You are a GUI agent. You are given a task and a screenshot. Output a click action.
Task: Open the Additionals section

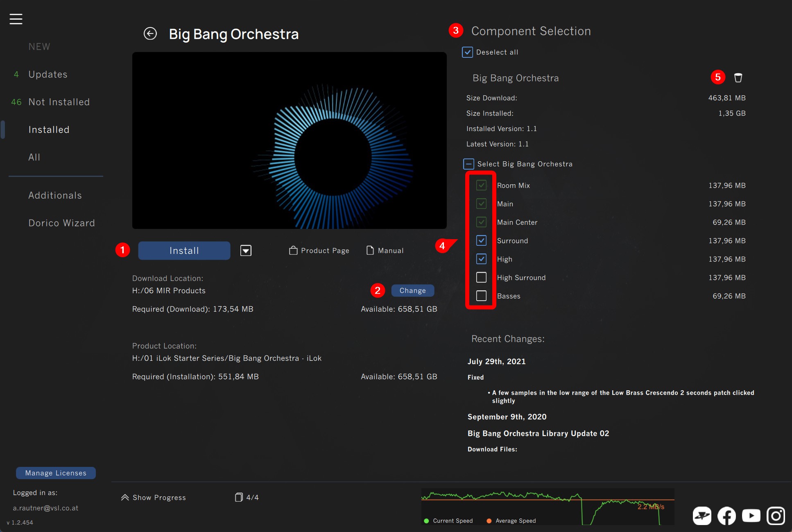pyautogui.click(x=55, y=195)
